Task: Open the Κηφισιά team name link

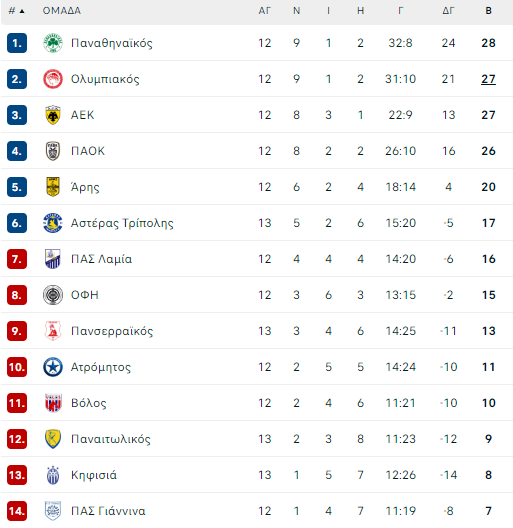Action: (94, 475)
